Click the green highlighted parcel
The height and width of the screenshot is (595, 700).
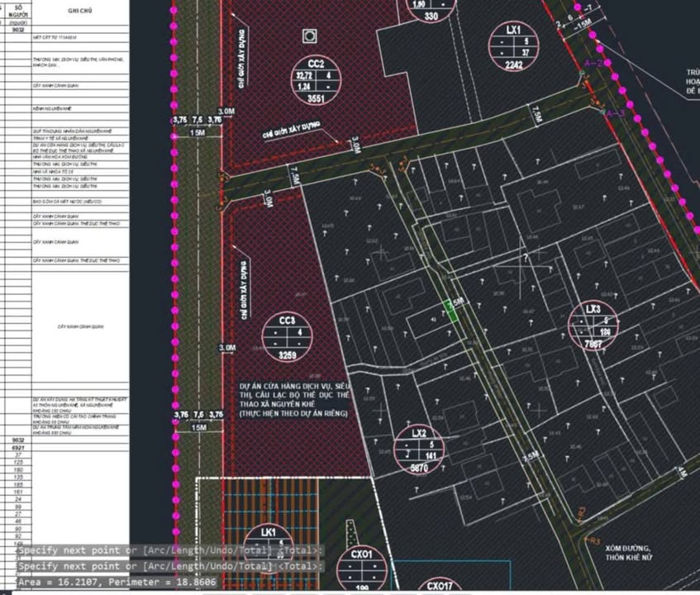tap(451, 310)
